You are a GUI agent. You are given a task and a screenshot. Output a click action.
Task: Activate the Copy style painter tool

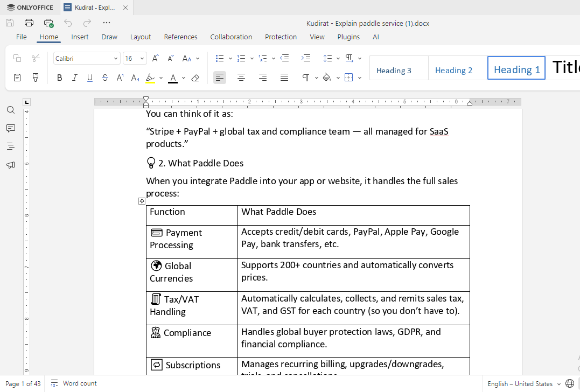34,78
